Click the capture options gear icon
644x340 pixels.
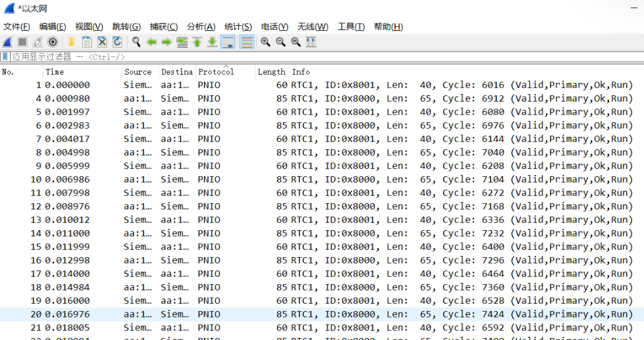tap(53, 42)
